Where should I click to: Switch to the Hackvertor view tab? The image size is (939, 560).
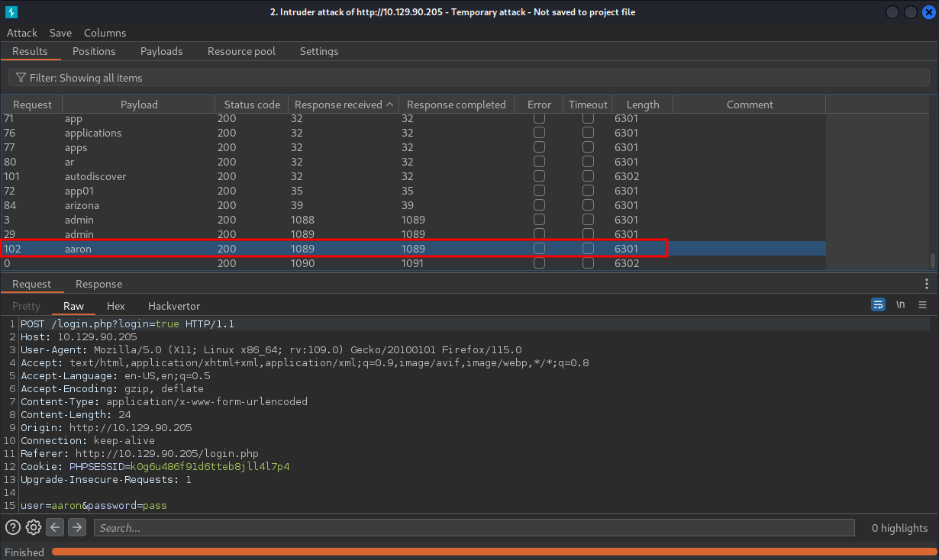point(174,306)
